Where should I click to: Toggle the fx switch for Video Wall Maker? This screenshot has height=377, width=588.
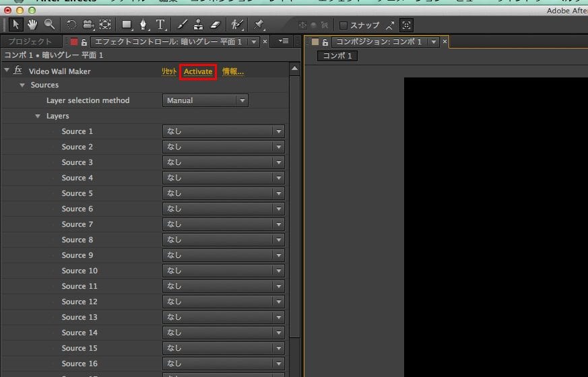(18, 71)
